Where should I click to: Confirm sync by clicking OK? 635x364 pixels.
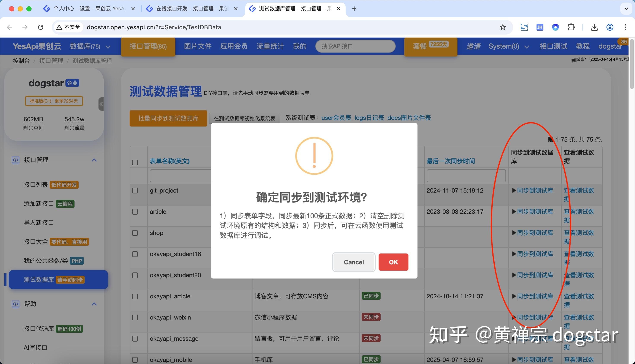393,262
